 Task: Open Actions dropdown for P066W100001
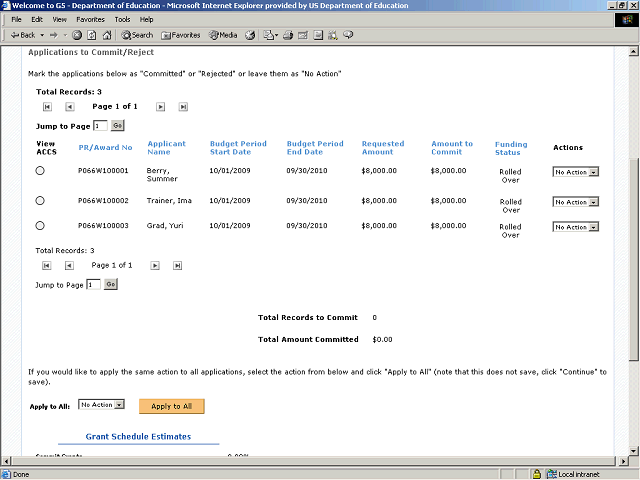pos(576,172)
